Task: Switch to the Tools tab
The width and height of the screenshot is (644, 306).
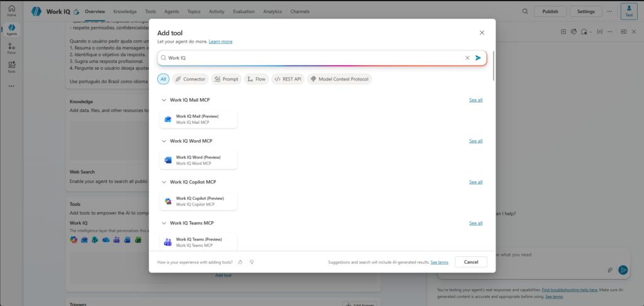Action: click(x=151, y=11)
